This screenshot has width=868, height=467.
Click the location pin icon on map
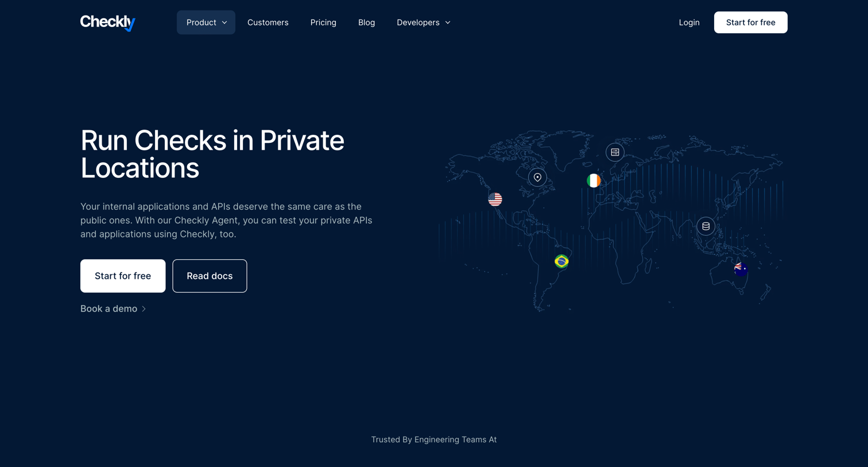pyautogui.click(x=537, y=177)
